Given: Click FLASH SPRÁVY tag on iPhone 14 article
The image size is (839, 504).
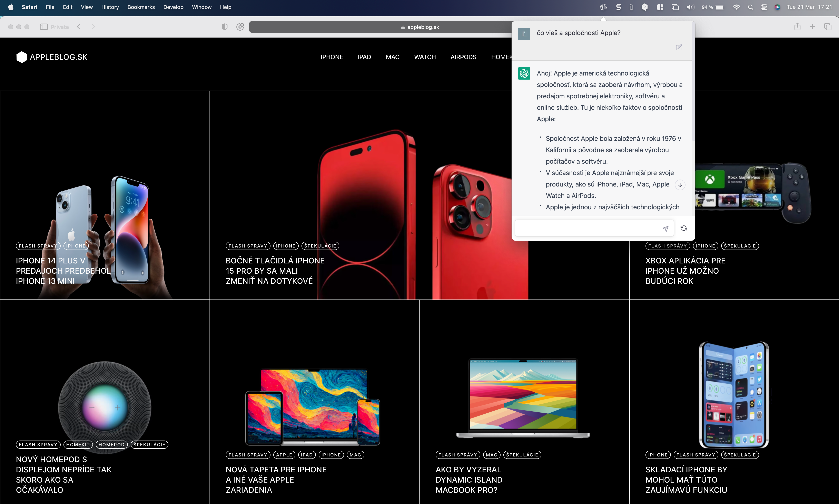Looking at the screenshot, I should click(38, 246).
